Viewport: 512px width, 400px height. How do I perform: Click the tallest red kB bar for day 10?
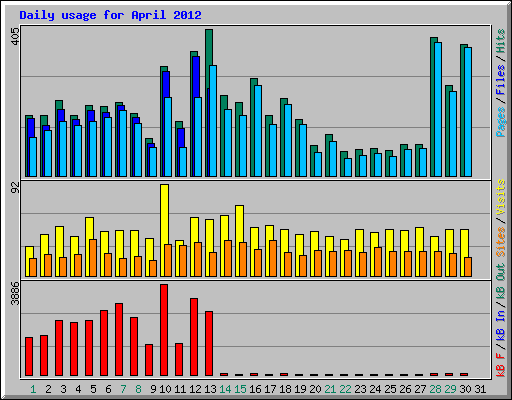[164, 330]
